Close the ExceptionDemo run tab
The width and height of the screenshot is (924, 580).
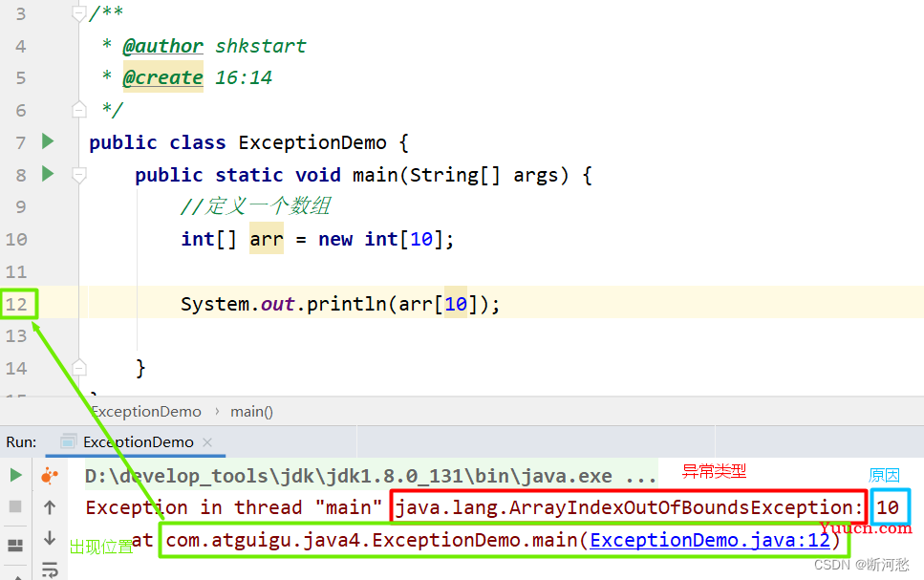(x=206, y=442)
